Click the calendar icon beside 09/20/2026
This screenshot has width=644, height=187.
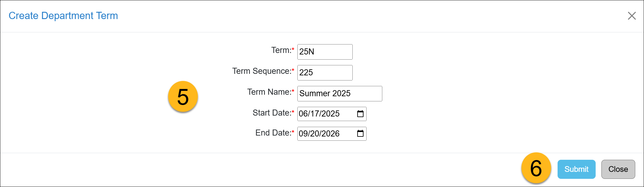click(x=360, y=134)
